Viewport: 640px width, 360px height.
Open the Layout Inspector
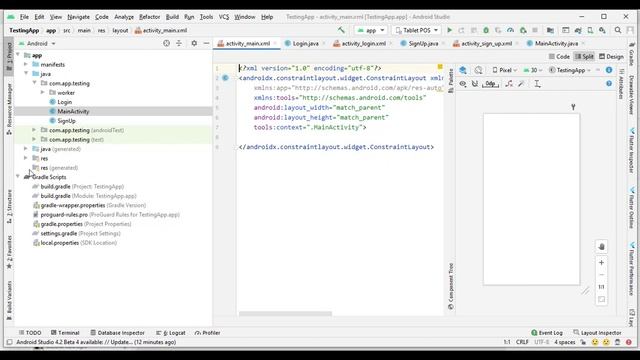coord(597,333)
